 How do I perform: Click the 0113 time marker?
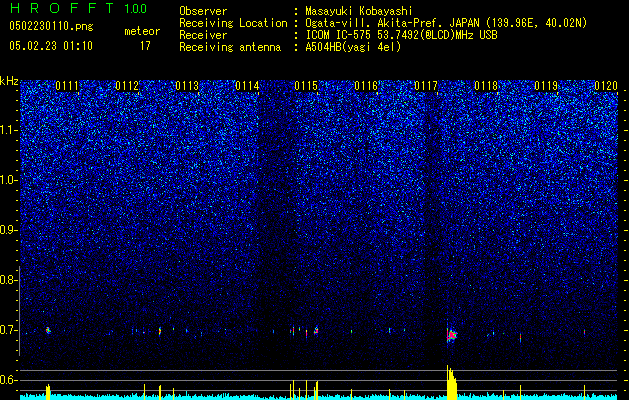coord(187,86)
